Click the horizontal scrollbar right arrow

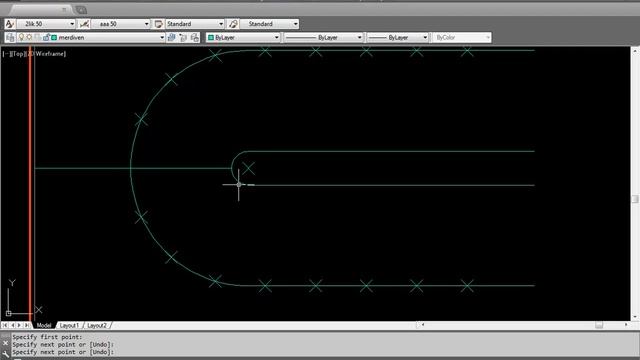tap(626, 325)
